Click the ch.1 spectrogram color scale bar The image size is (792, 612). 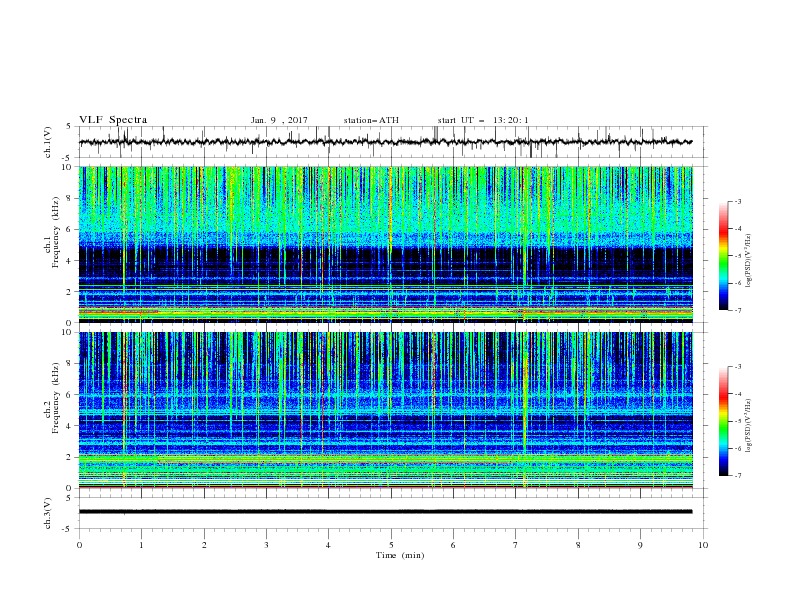[x=724, y=255]
